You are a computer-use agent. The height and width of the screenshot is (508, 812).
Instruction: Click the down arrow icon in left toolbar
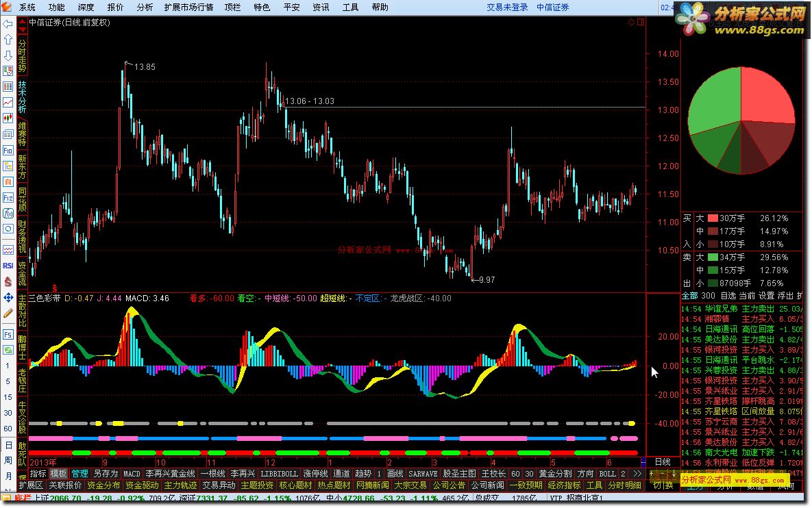8,55
